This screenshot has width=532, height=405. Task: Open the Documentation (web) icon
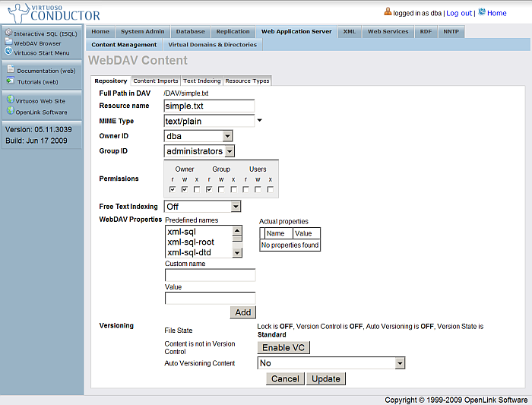tap(11, 70)
